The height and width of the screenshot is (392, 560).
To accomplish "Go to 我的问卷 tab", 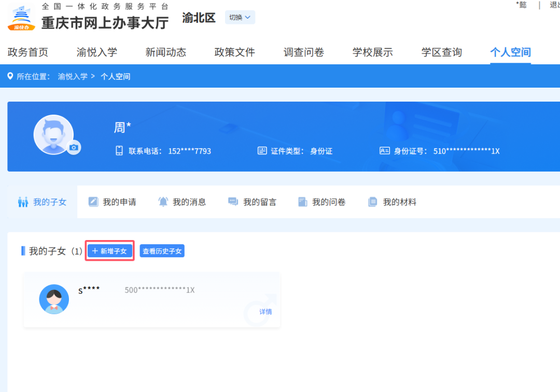I will [322, 202].
